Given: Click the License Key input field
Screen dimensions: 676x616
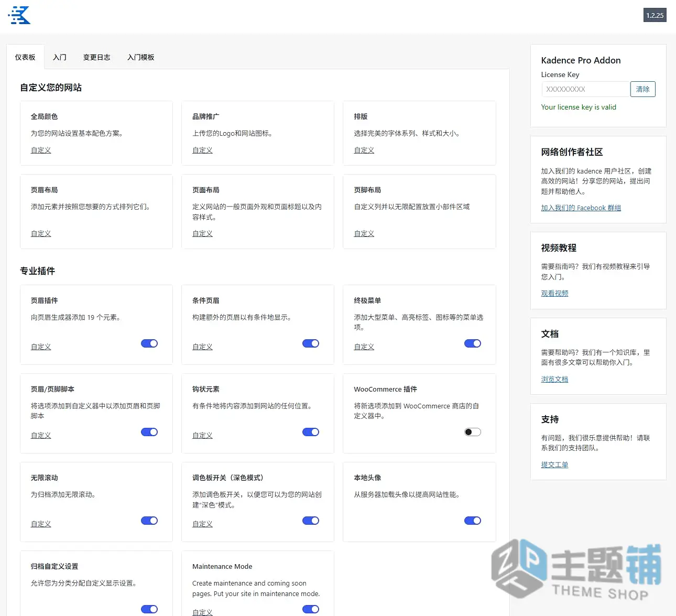Looking at the screenshot, I should pos(585,89).
